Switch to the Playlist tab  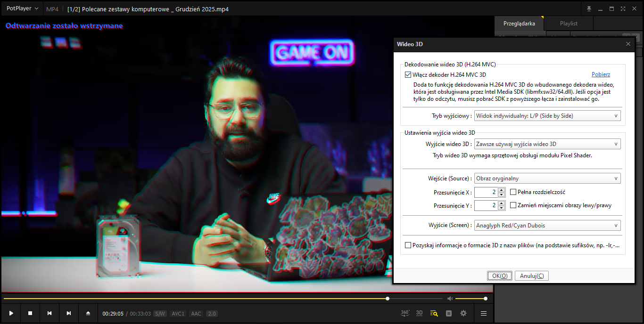[569, 24]
